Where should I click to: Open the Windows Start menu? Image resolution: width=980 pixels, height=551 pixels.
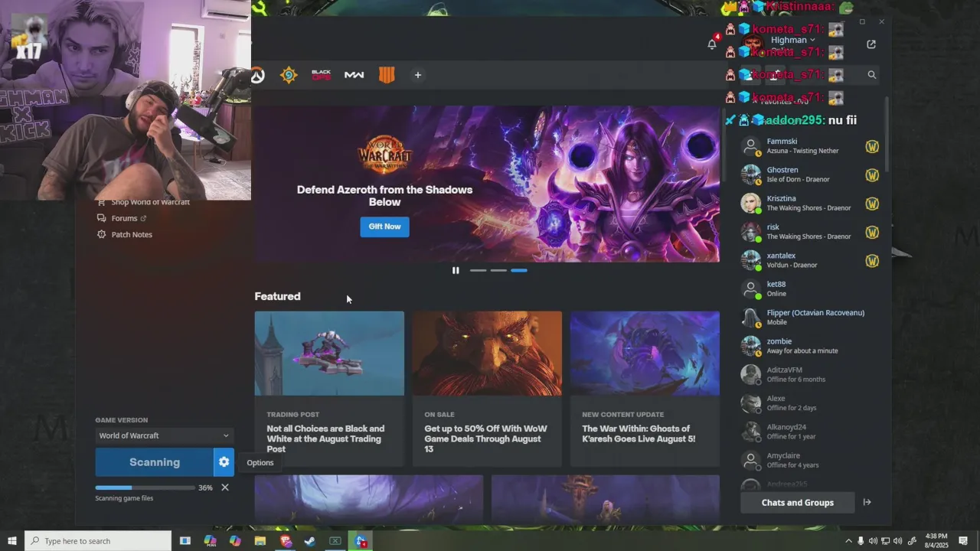(x=11, y=541)
